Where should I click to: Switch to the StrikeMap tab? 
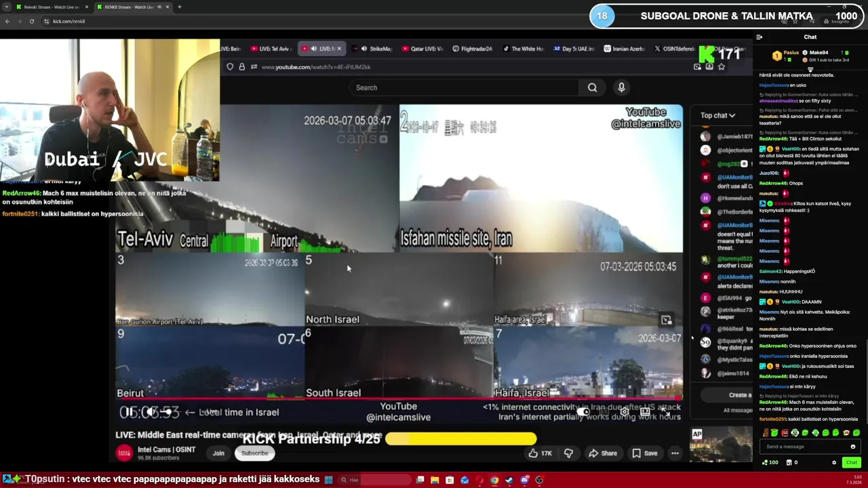(x=373, y=49)
